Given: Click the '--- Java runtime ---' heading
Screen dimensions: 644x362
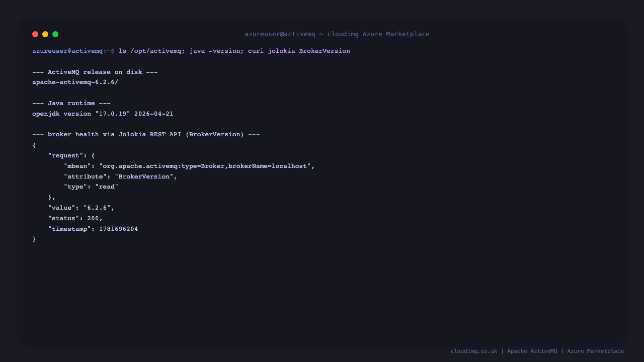Looking at the screenshot, I should pos(71,104).
